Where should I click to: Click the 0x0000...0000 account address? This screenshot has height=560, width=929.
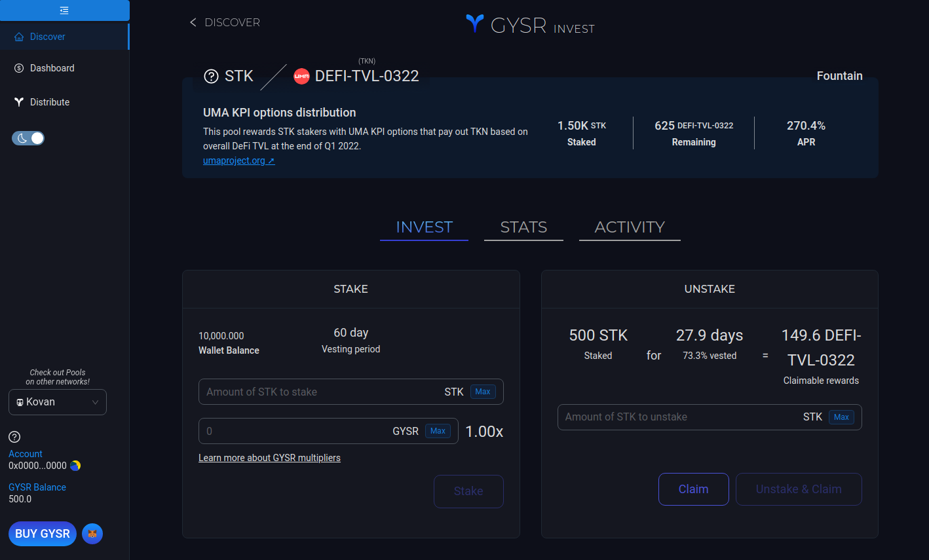[x=37, y=466]
